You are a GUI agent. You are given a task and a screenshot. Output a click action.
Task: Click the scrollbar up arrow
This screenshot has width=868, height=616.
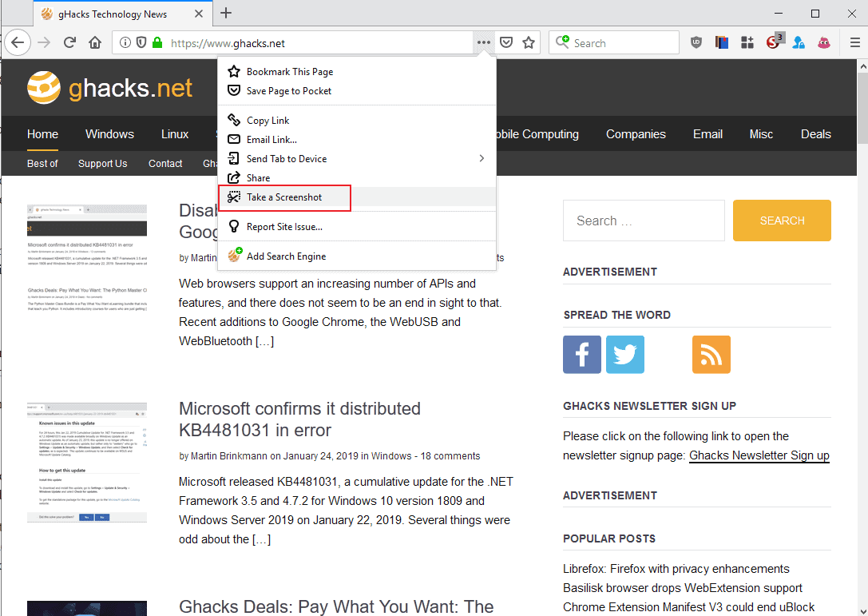tap(862, 66)
